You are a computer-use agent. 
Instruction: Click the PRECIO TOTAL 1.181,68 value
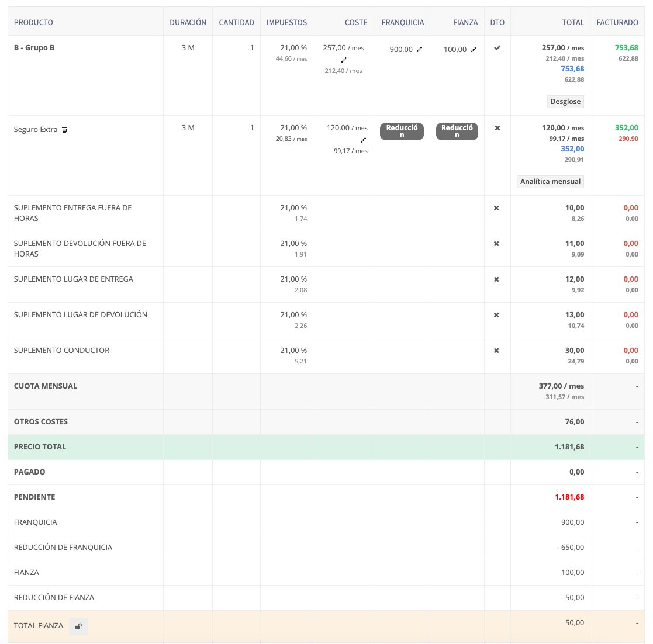click(569, 446)
